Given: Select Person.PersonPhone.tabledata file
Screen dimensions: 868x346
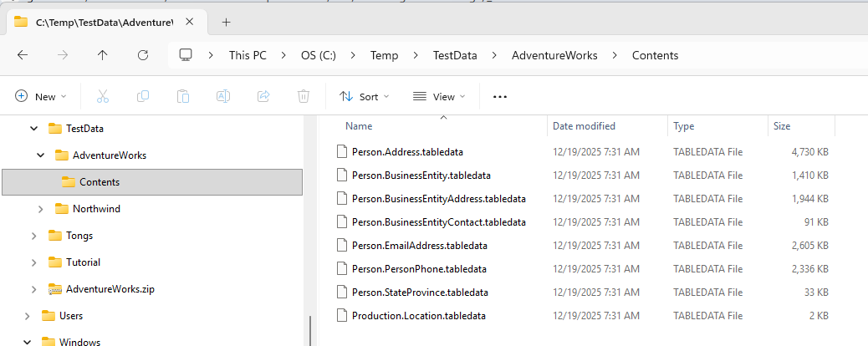Looking at the screenshot, I should (x=419, y=269).
